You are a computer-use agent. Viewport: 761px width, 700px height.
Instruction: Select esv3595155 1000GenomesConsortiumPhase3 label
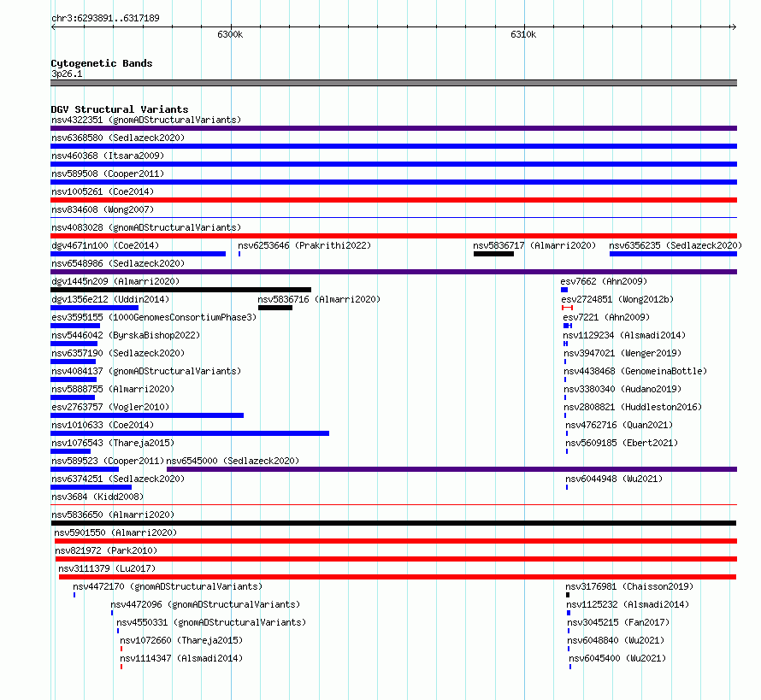154,317
